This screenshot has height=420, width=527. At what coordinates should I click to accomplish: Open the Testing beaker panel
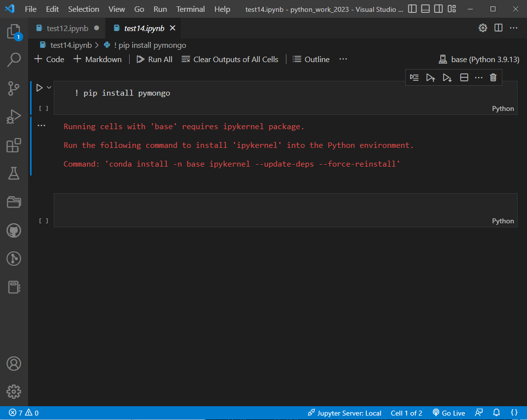pos(14,174)
